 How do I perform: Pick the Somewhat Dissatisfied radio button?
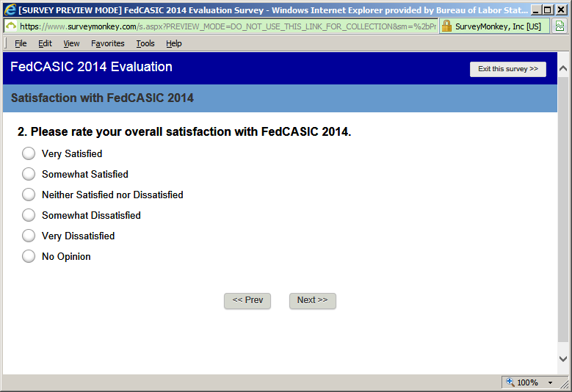(29, 215)
